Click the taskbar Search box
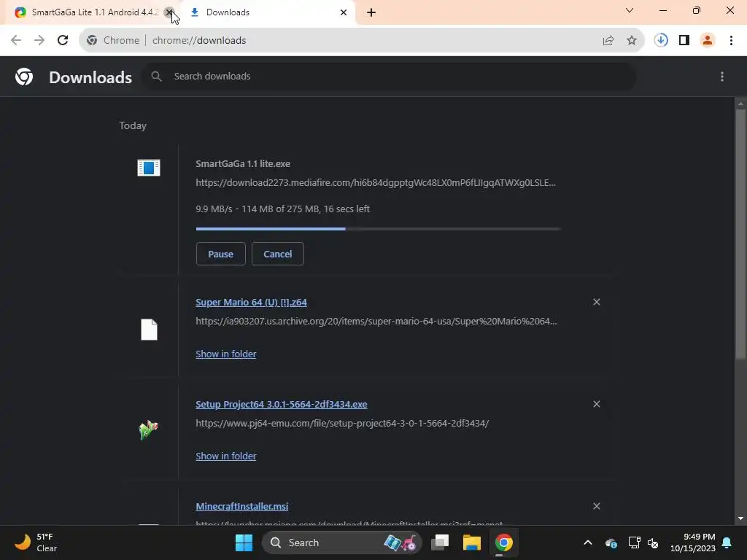The height and width of the screenshot is (560, 747). pyautogui.click(x=342, y=542)
